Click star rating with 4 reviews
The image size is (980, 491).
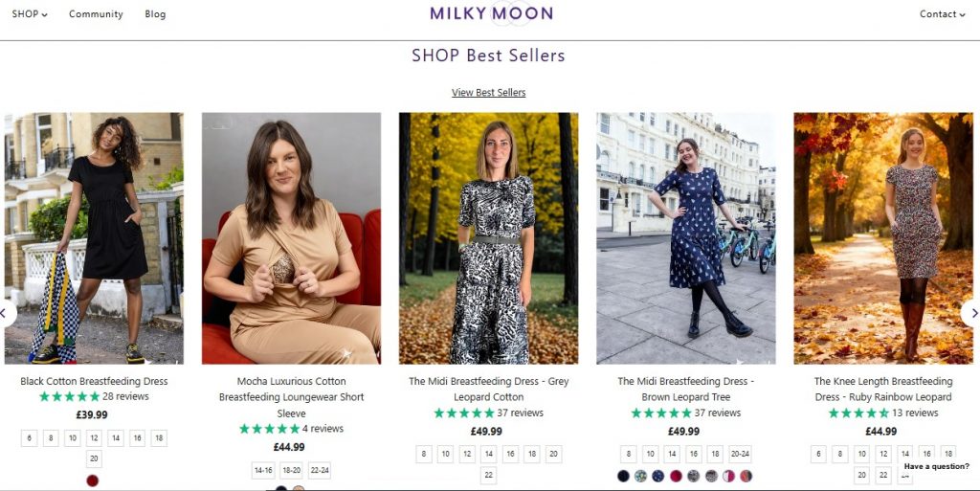269,429
